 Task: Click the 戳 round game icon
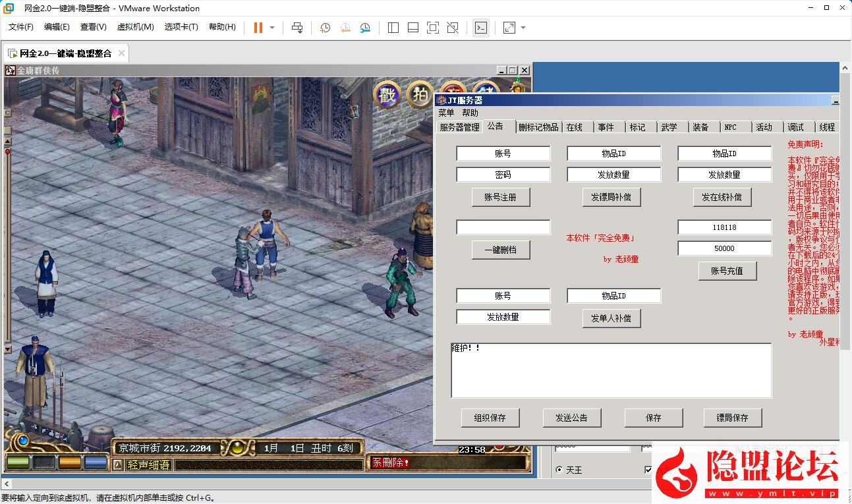click(x=387, y=94)
